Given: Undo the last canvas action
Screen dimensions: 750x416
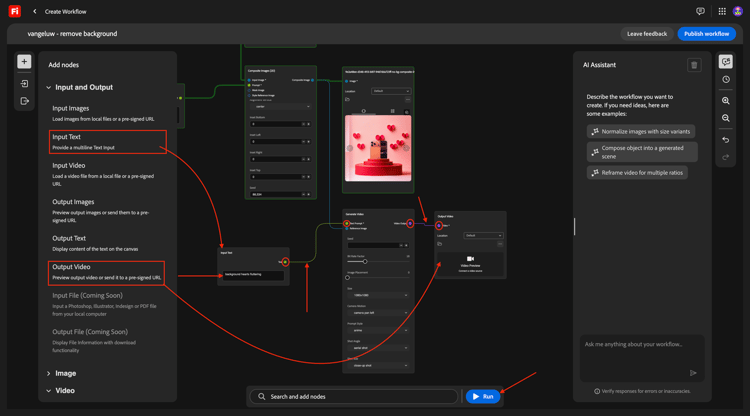Looking at the screenshot, I should pos(726,140).
